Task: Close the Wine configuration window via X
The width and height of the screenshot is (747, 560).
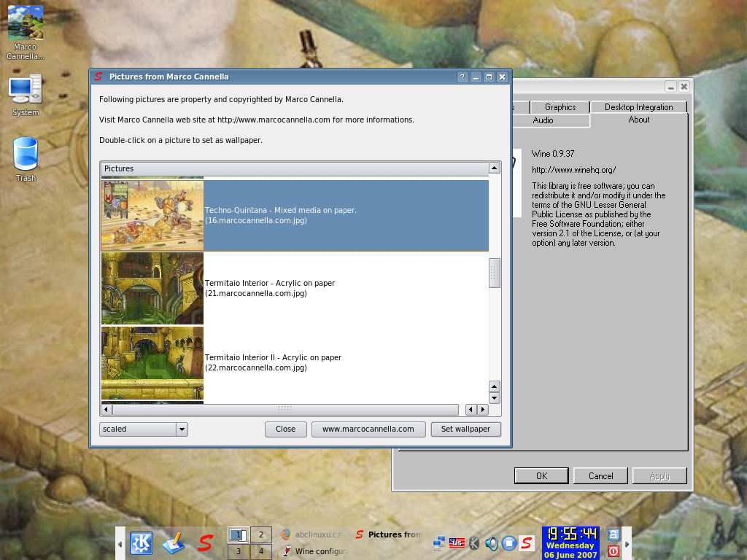Action: click(684, 87)
